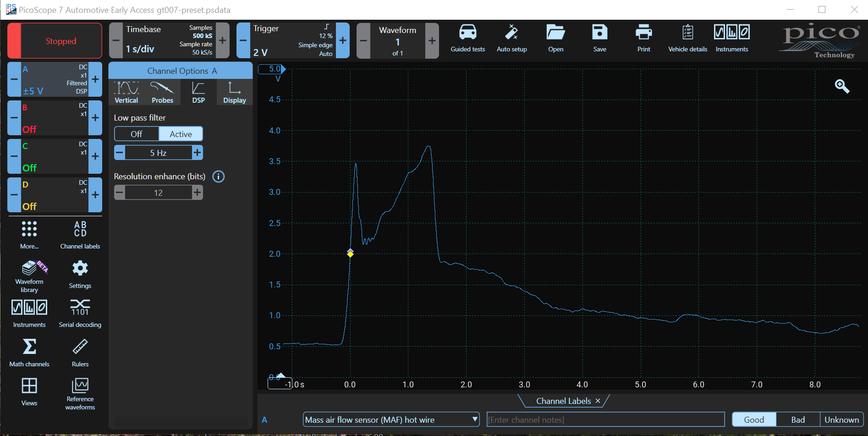The image size is (868, 436).
Task: Open Reference waveforms icon
Action: (80, 394)
